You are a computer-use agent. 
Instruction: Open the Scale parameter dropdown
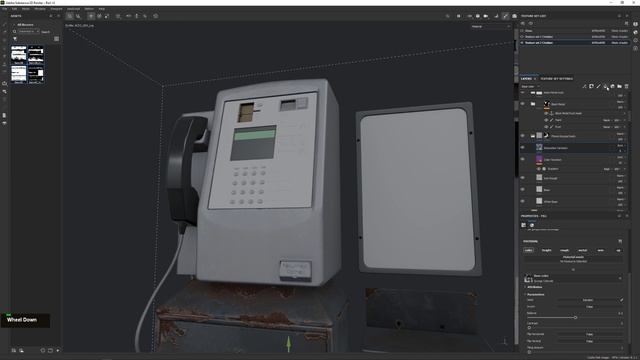[x=588, y=300]
